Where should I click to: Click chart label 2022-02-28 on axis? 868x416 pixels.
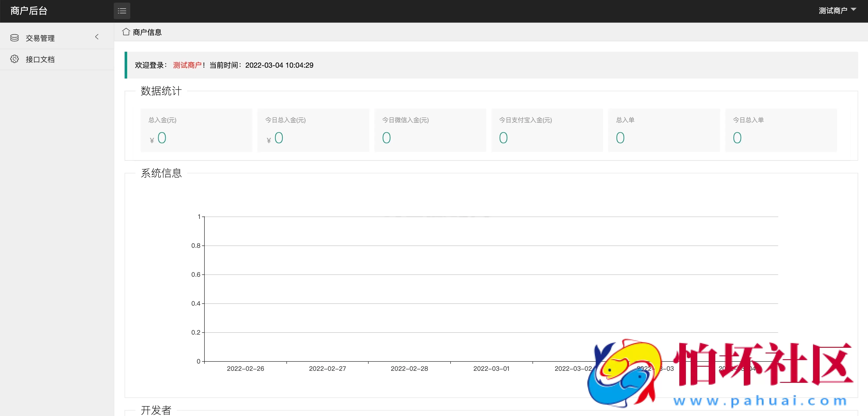(x=409, y=368)
